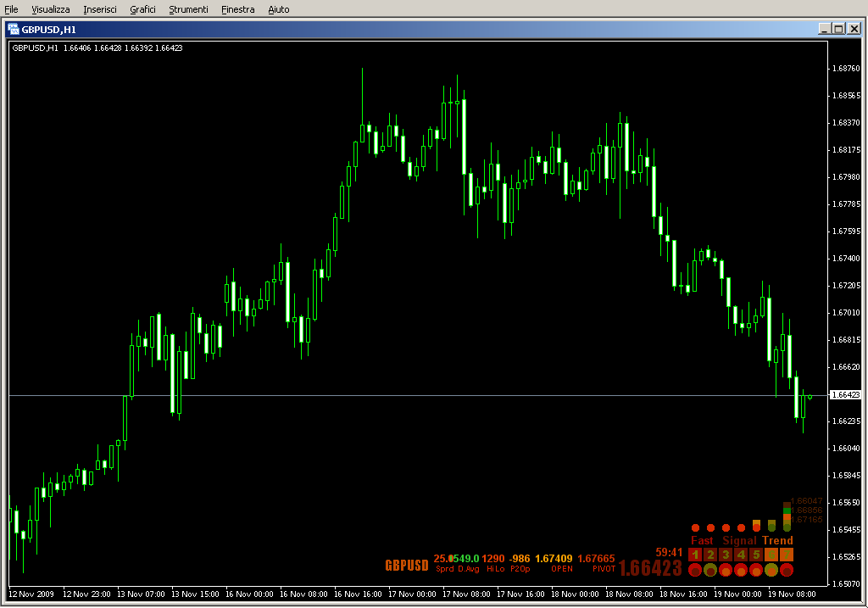Click the 18 Nov 16:00 time label
868x608 pixels.
683,594
